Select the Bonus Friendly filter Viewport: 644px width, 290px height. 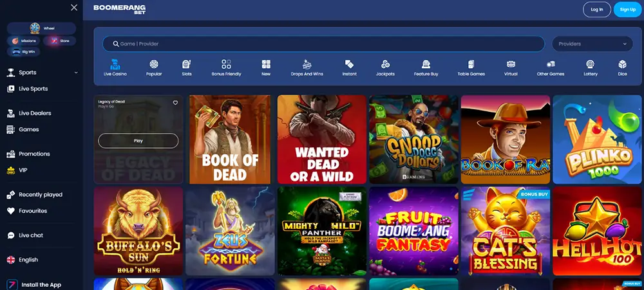[226, 68]
